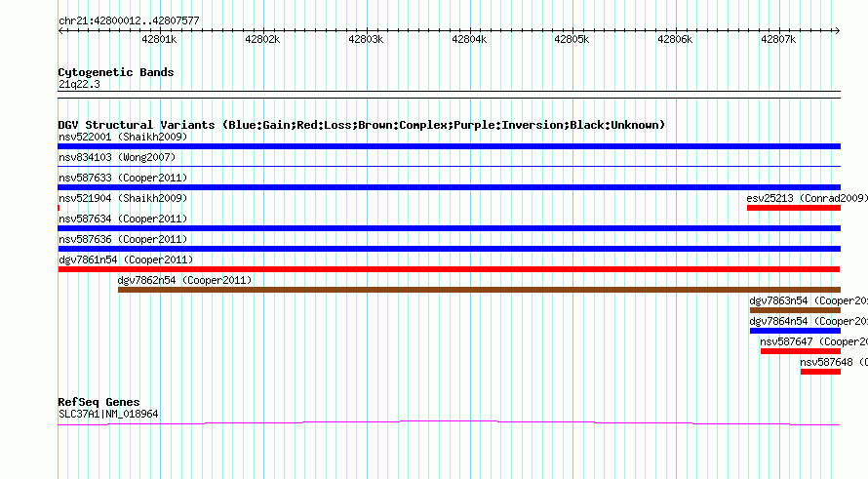Select the blue bar for nsv522001
This screenshot has width=868, height=479.
pos(449,146)
